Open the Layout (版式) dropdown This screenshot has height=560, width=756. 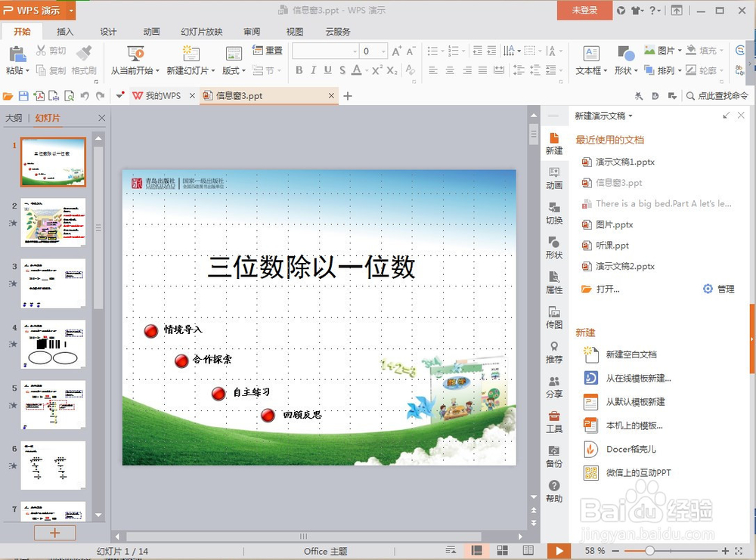pos(234,71)
